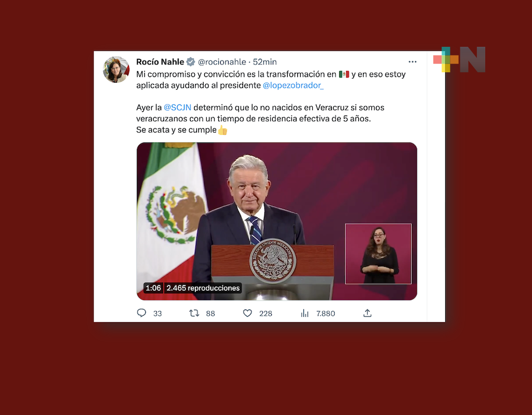Click the reply speech bubble icon
This screenshot has height=415, width=532.
141,313
